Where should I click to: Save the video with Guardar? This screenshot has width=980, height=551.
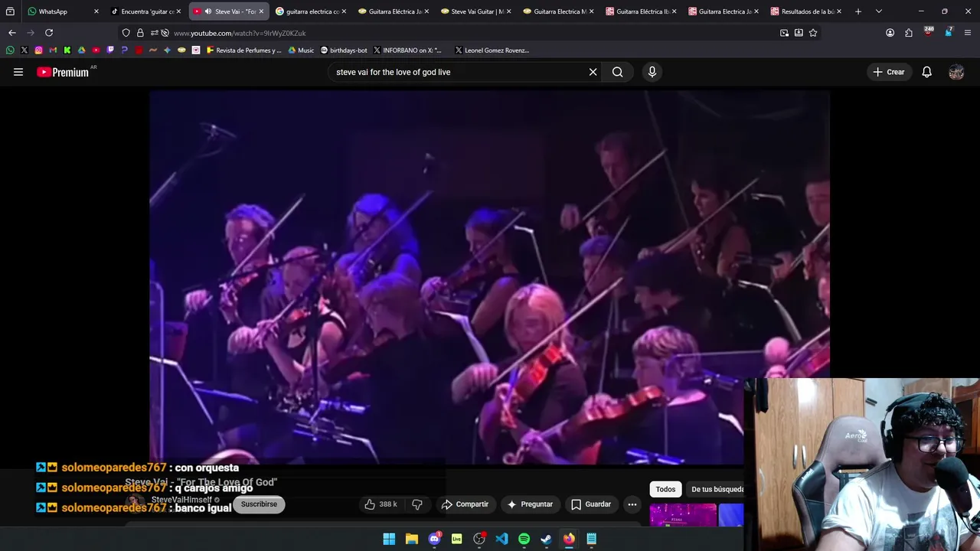(x=590, y=504)
